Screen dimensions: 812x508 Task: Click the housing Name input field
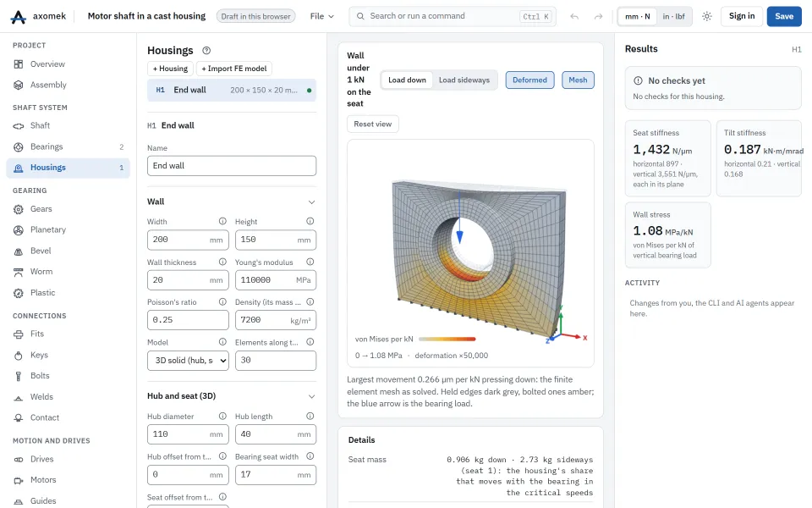tap(232, 166)
